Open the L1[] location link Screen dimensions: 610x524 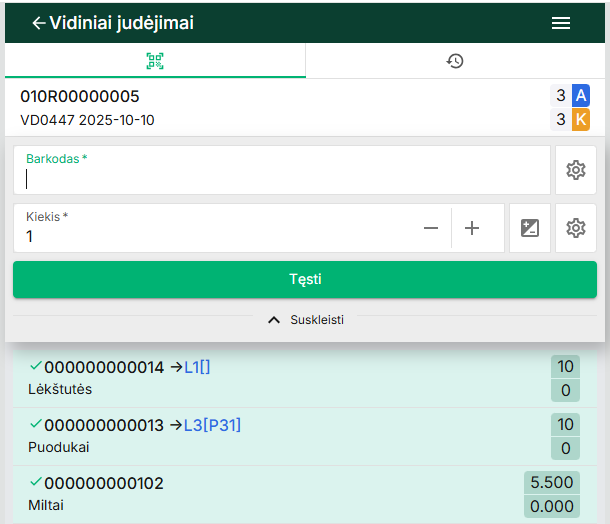coord(197,367)
